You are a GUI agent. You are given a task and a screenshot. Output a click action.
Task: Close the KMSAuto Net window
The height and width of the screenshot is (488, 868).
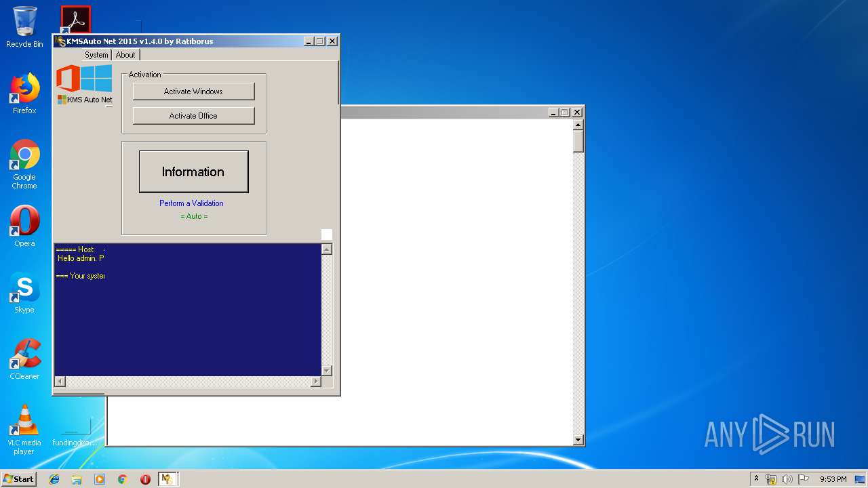pos(332,41)
